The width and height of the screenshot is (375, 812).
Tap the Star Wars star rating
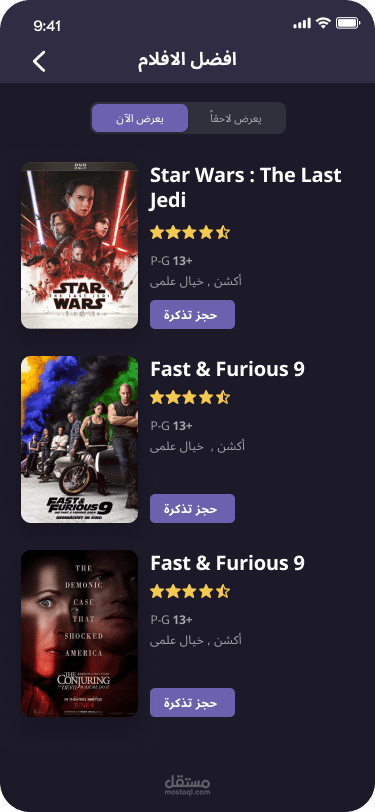click(x=190, y=233)
